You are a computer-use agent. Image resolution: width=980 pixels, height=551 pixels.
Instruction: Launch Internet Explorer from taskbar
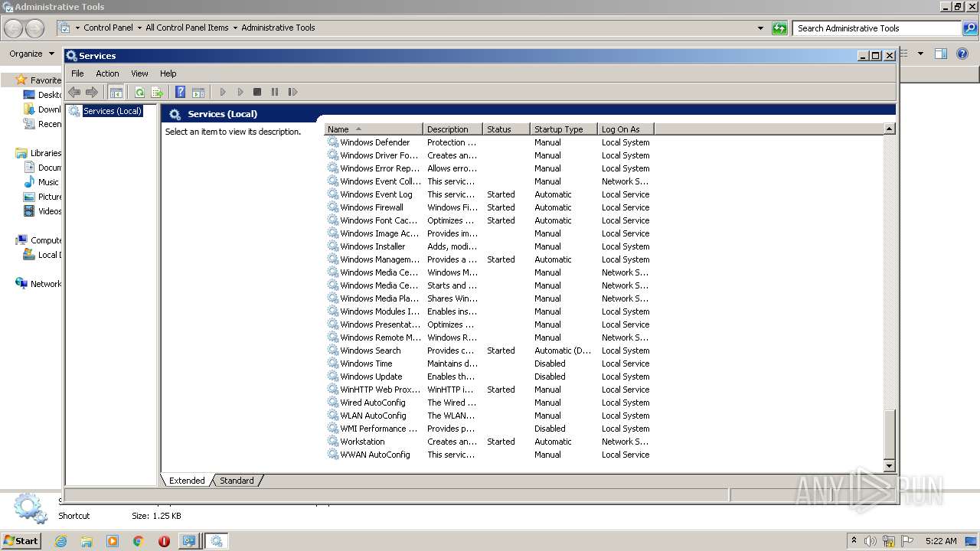pyautogui.click(x=60, y=541)
